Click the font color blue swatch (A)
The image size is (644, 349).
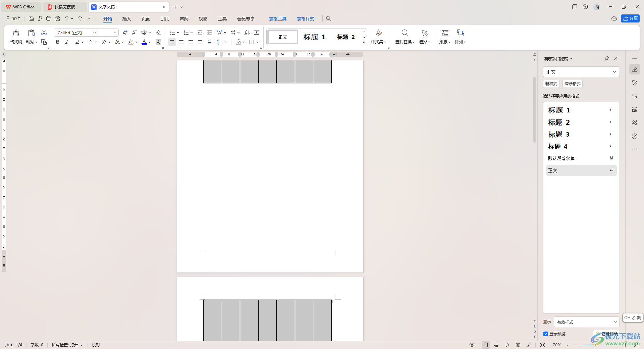click(144, 42)
